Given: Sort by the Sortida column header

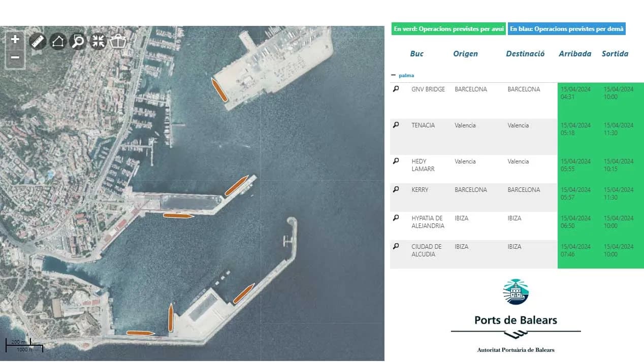Looking at the screenshot, I should [x=615, y=54].
